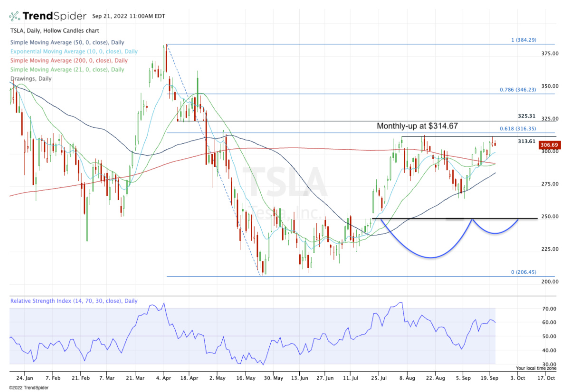Click the timestamp Sep 21, 2022 11:00AM EDT
570x392 pixels.
128,16
